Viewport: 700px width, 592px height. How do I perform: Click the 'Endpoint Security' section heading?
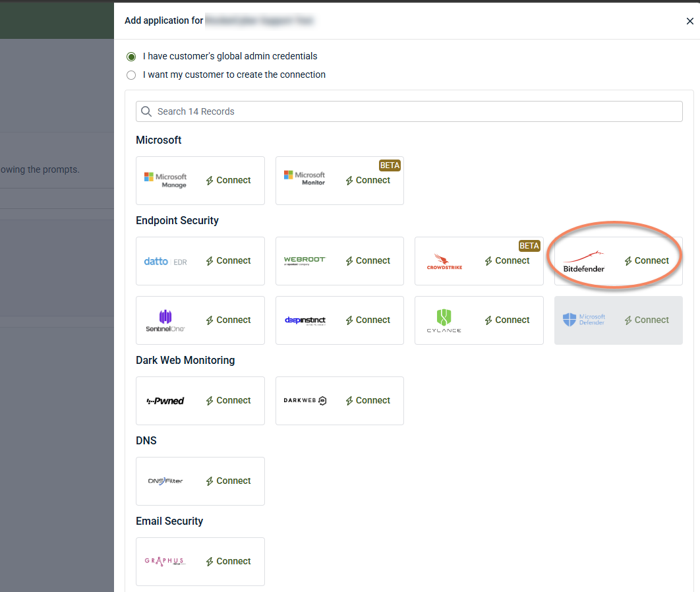(x=177, y=221)
